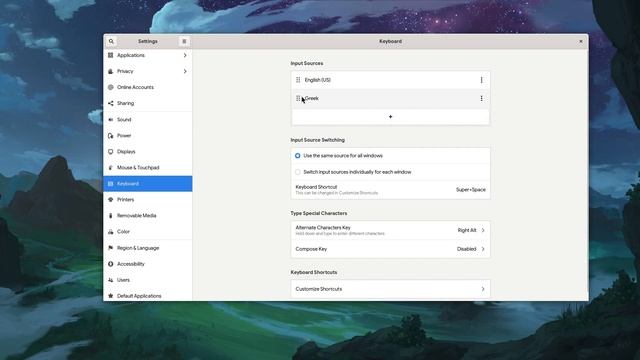
Task: Click the Keyboard sidebar icon
Action: pos(110,184)
